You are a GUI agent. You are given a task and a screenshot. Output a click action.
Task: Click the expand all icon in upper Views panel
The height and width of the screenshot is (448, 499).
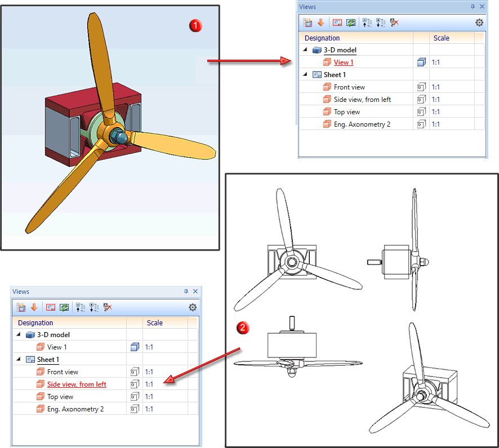tap(381, 23)
